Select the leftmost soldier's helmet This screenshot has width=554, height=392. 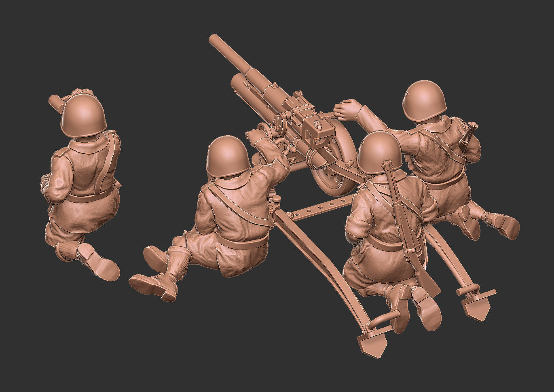click(83, 115)
